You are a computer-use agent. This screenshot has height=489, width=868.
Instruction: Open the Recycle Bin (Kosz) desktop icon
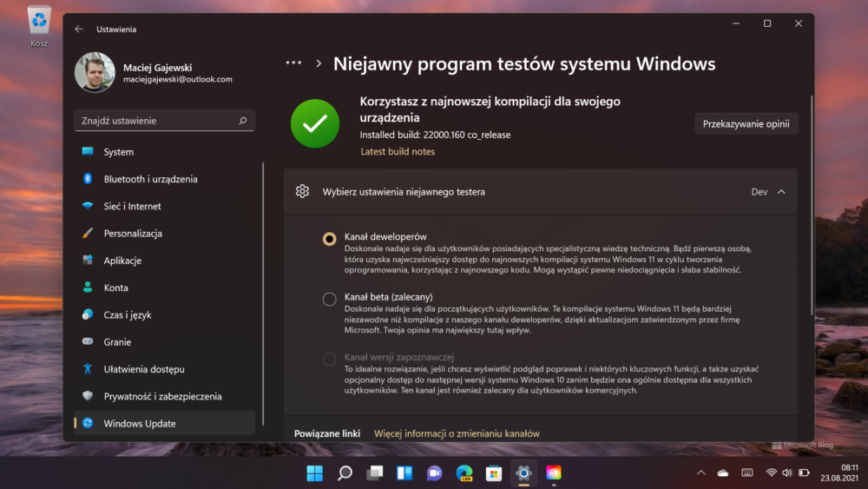(x=39, y=27)
